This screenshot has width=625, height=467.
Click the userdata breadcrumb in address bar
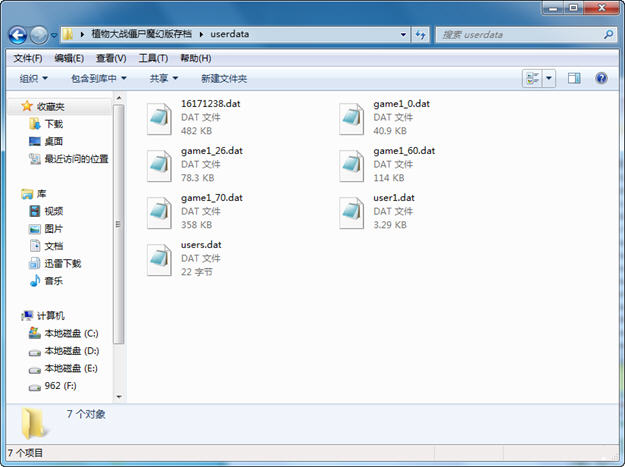click(230, 34)
